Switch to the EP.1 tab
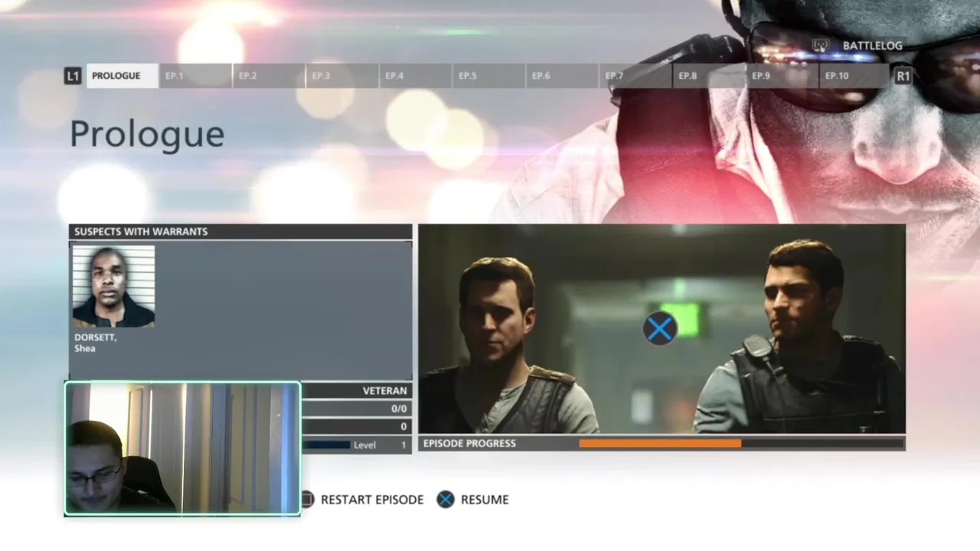980x551 pixels. pyautogui.click(x=195, y=76)
